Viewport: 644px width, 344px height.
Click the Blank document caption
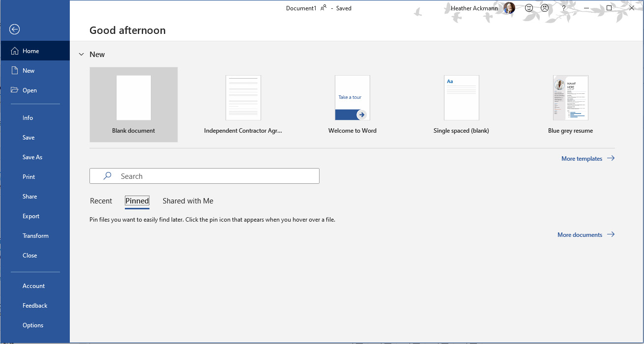click(x=134, y=131)
